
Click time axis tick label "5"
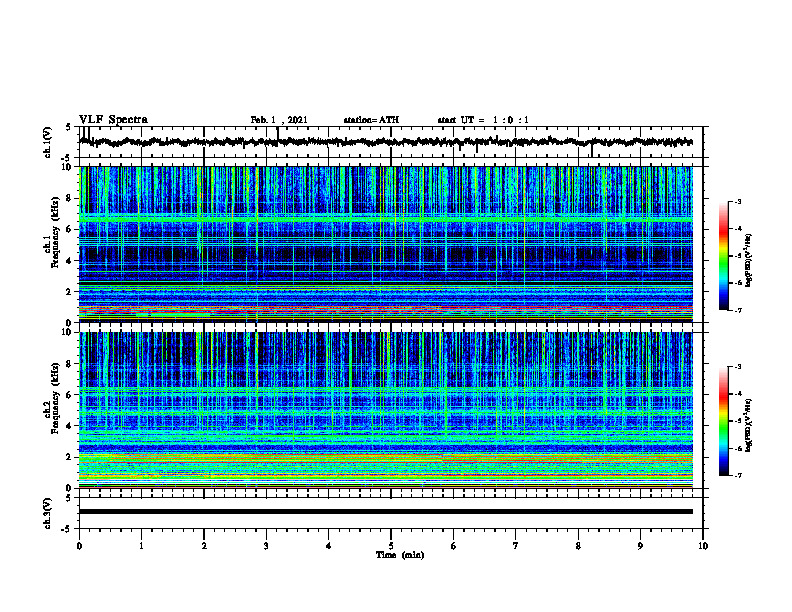coord(391,546)
